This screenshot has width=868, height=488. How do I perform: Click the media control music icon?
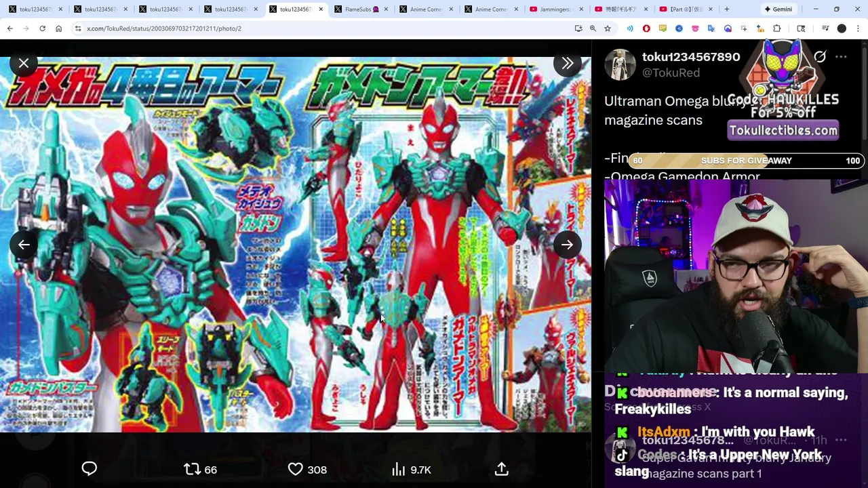(825, 28)
